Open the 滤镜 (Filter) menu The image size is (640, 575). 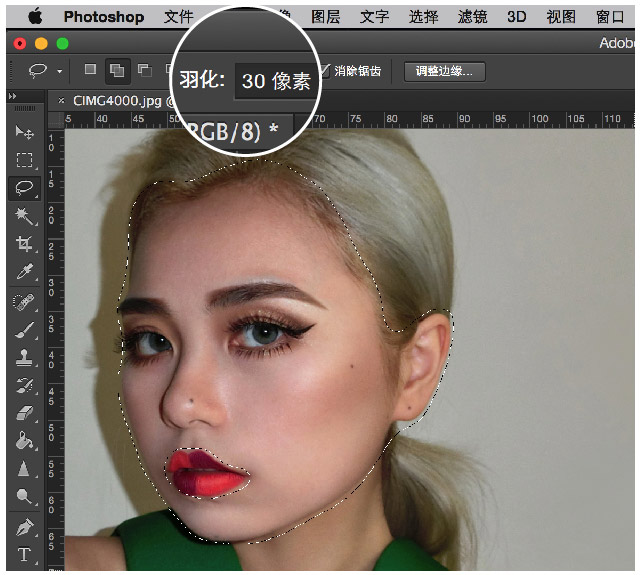point(472,17)
